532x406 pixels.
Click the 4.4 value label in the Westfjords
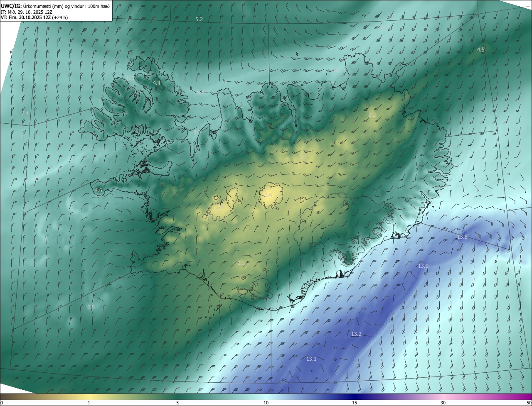point(157,83)
